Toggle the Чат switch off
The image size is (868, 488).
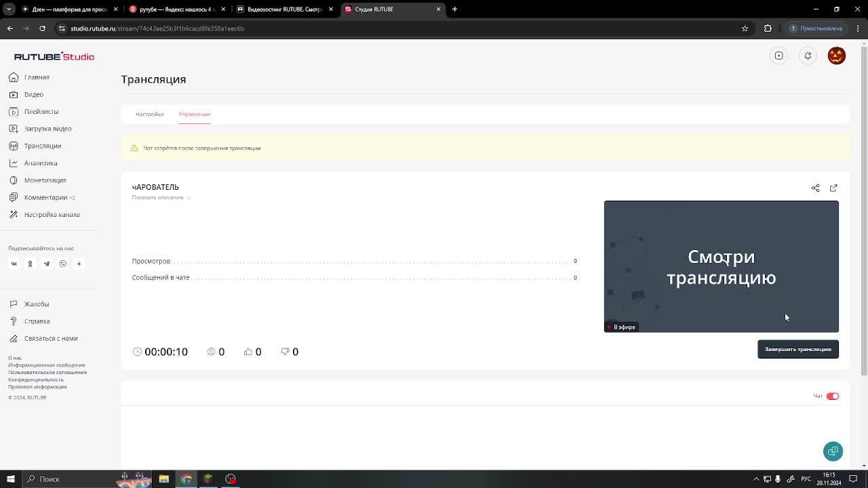tap(833, 396)
